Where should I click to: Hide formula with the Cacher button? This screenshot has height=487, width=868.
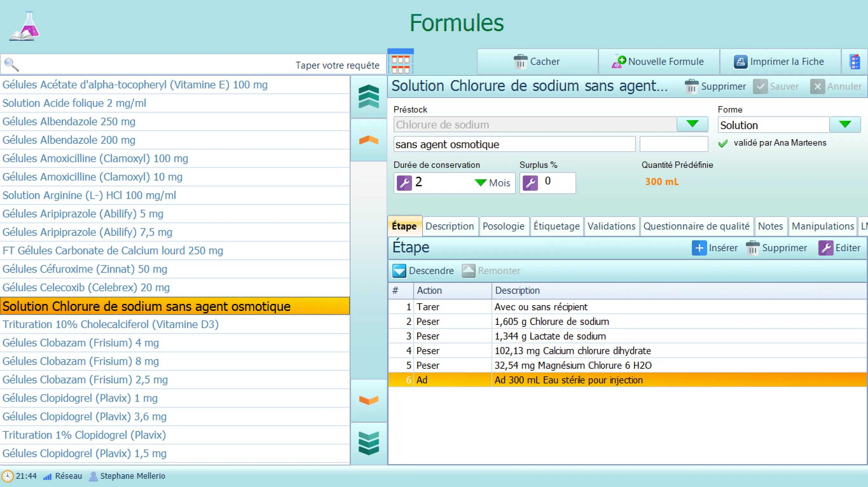[537, 62]
